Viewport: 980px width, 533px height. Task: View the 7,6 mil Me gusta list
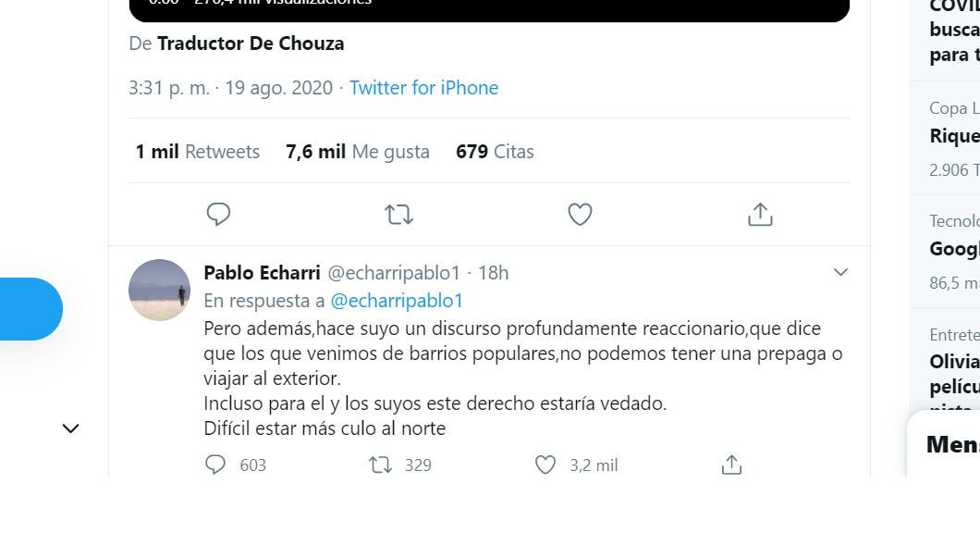tap(358, 152)
